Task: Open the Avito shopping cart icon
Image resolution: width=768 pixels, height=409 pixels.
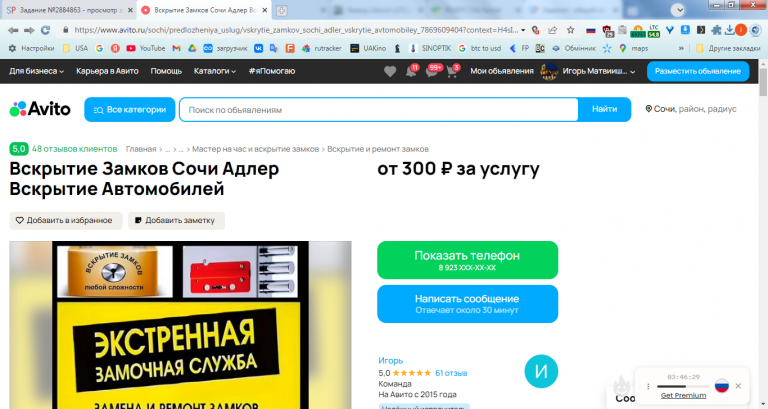Action: [452, 71]
